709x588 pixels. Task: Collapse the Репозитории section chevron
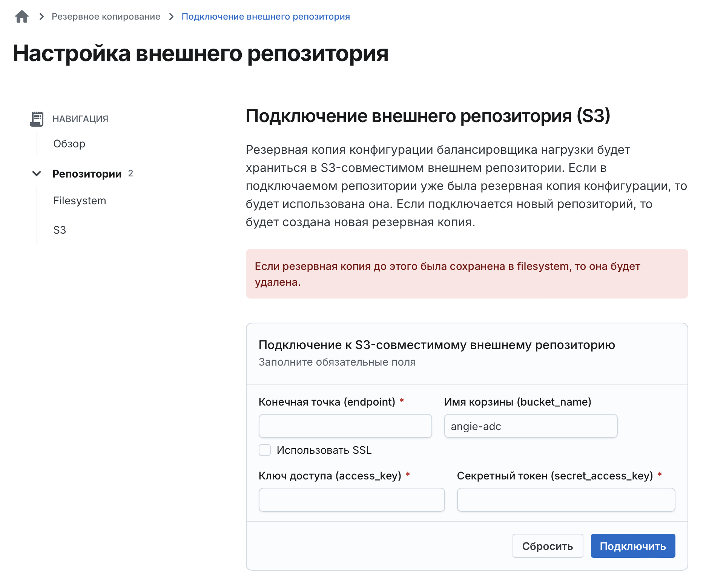pyautogui.click(x=37, y=174)
